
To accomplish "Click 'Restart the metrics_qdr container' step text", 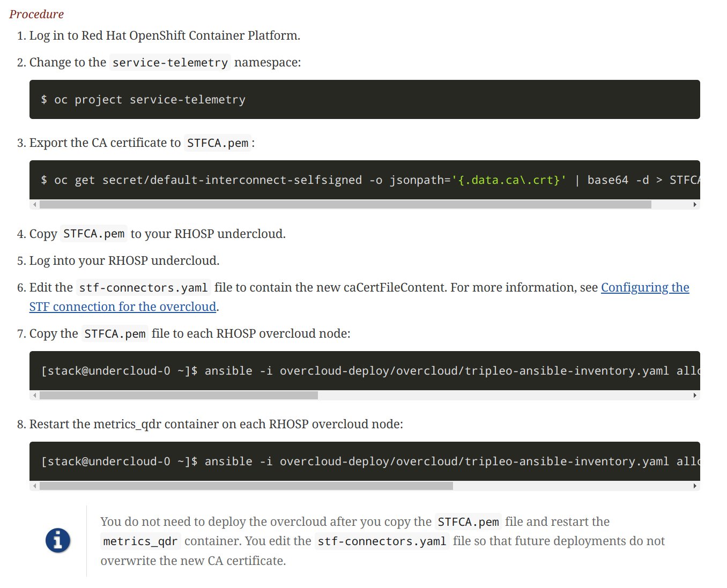I will pyautogui.click(x=216, y=425).
